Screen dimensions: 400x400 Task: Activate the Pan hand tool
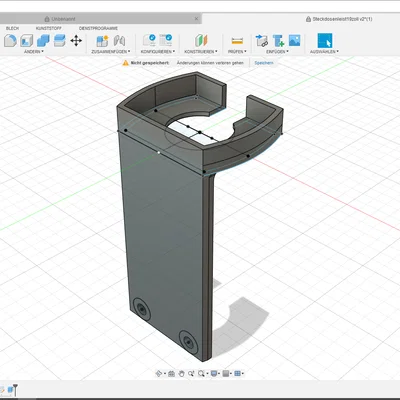[x=181, y=373]
